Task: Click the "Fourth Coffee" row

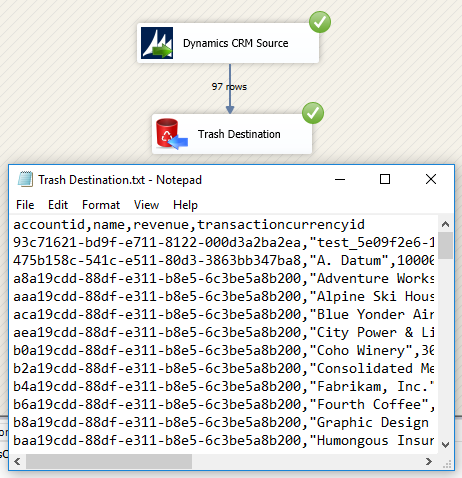Action: [x=224, y=404]
